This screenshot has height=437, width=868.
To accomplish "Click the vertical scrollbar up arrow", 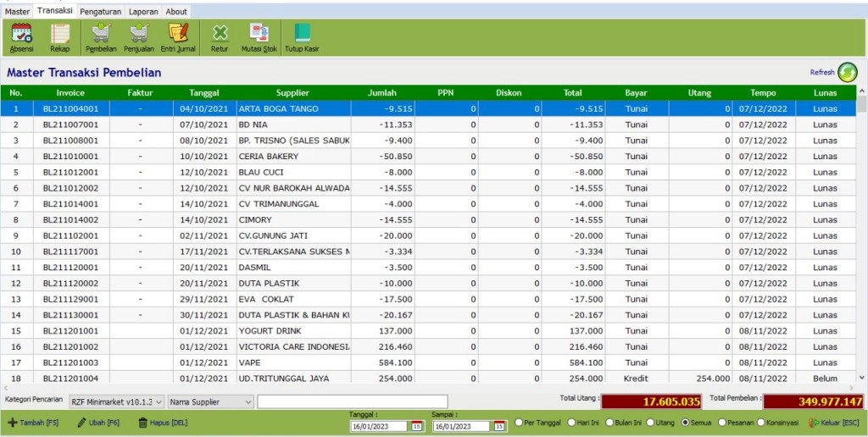I will tap(861, 91).
